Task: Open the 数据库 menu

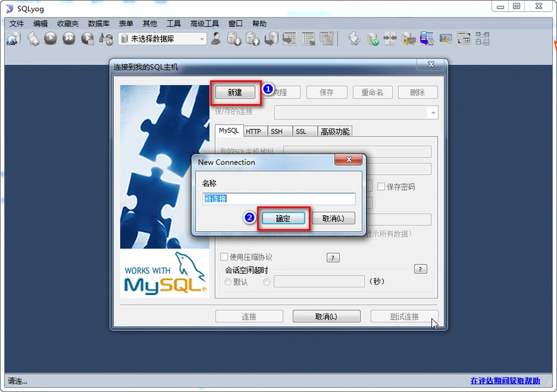Action: pyautogui.click(x=99, y=24)
